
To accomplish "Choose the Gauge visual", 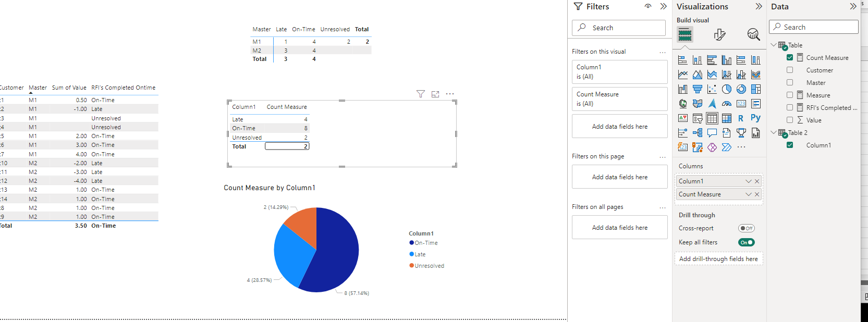I will coord(726,104).
